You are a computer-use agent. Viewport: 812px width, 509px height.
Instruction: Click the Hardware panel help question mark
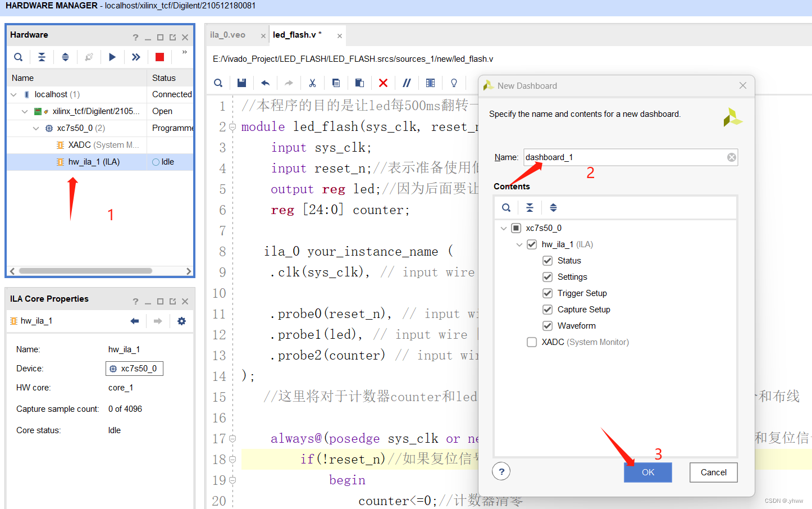click(135, 38)
